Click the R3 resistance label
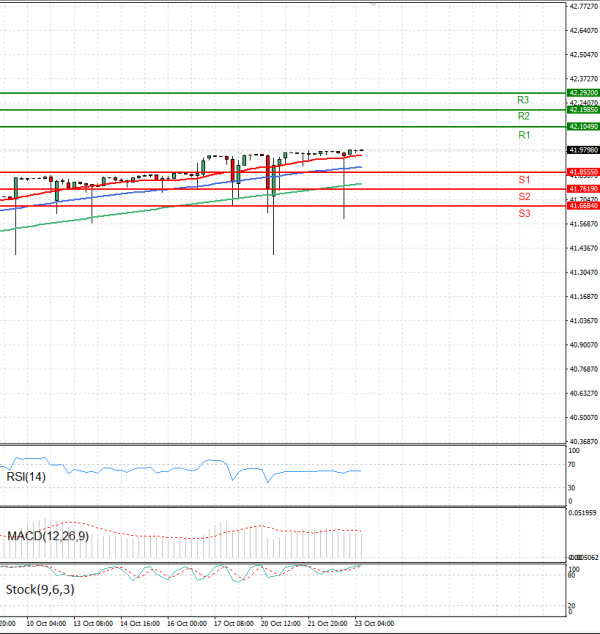Viewport: 600px width, 634px height. coord(523,100)
